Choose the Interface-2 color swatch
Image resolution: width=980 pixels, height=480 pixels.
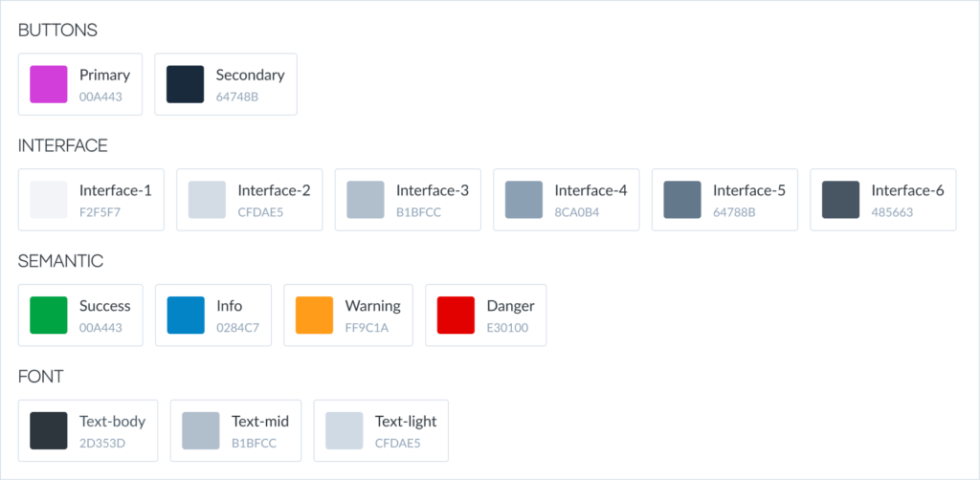point(207,200)
